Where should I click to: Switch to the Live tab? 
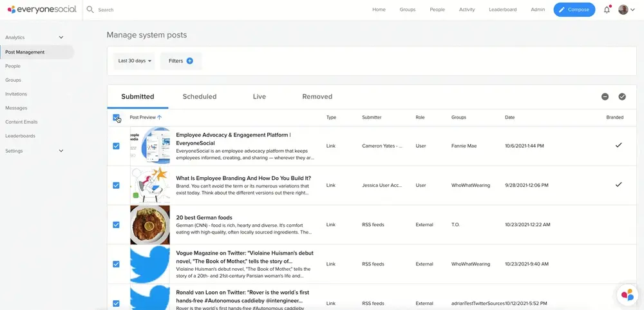259,97
